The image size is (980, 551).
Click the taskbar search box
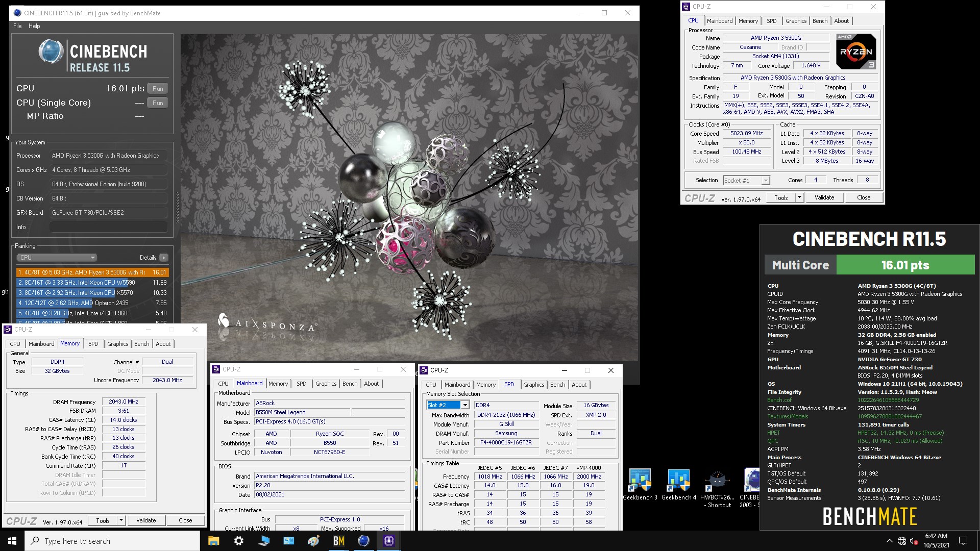(112, 541)
